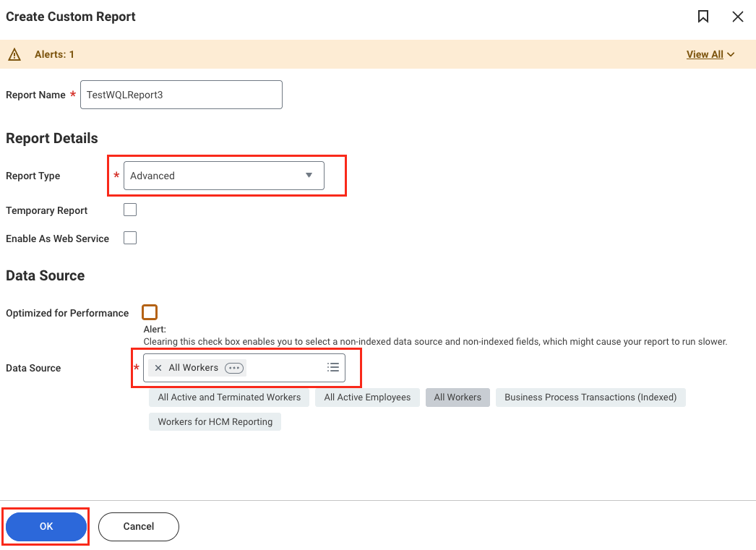The height and width of the screenshot is (550, 756).
Task: Check the Optimized for Performance checkbox
Action: [x=150, y=312]
